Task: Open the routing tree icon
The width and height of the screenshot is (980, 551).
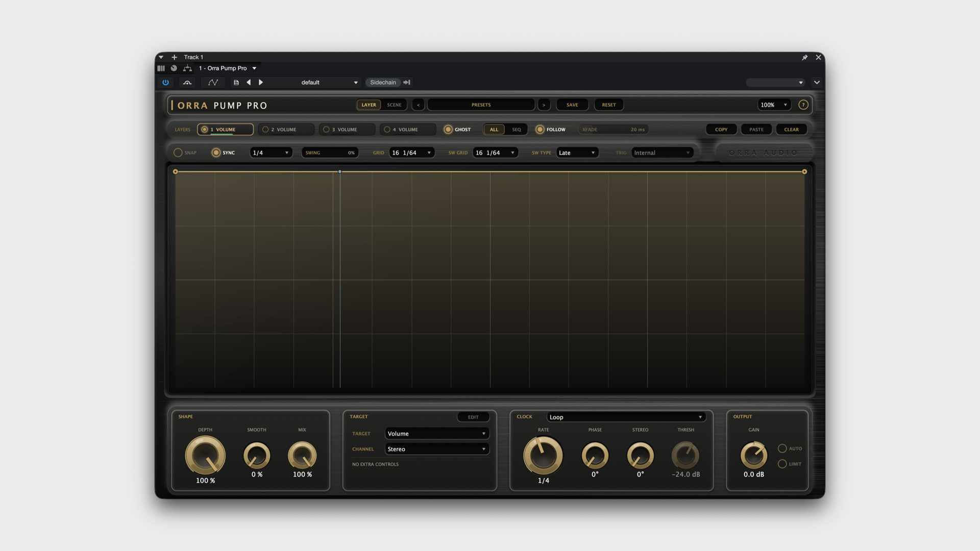Action: point(187,68)
